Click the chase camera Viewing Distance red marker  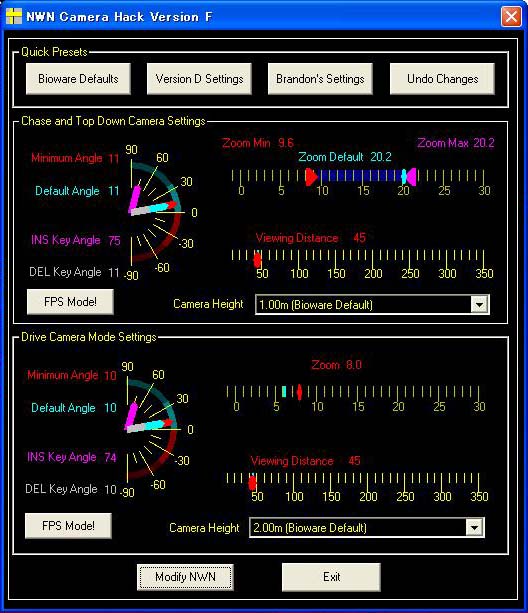(x=257, y=260)
